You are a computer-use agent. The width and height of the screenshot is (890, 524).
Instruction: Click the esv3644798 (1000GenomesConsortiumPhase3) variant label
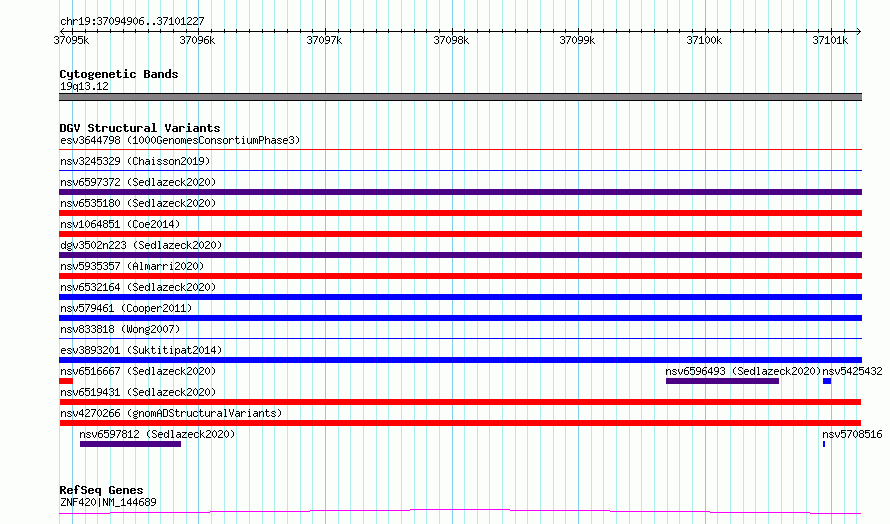click(180, 140)
